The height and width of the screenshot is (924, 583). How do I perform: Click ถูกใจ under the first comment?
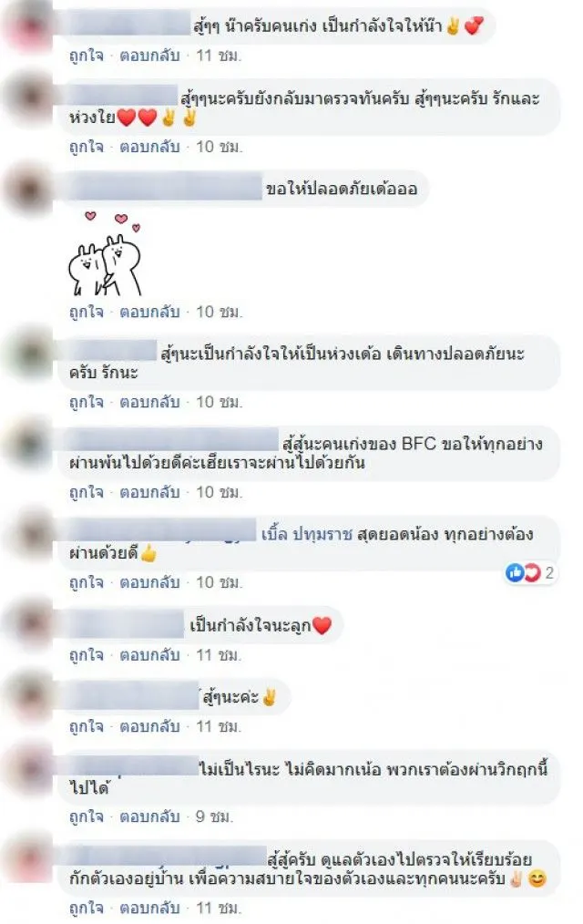[x=86, y=56]
